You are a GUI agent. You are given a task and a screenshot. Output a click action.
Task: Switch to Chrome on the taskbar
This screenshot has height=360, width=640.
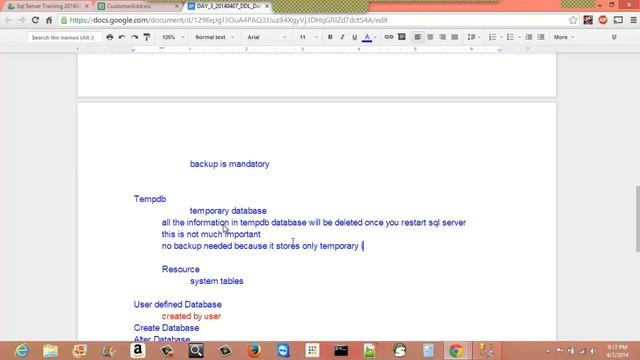click(x=456, y=351)
